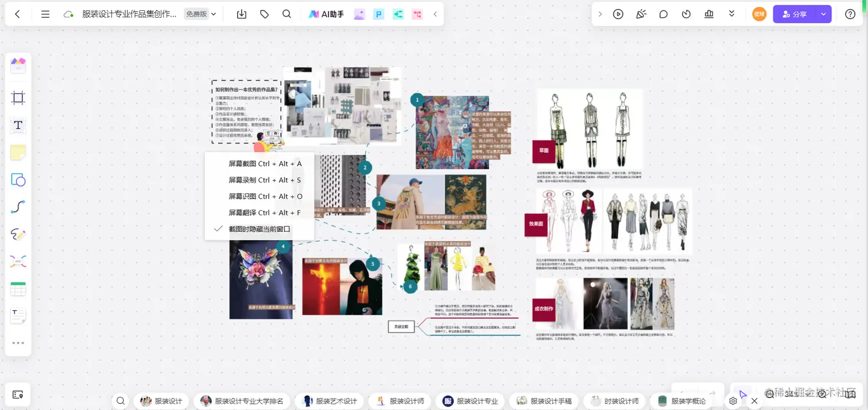Start presentation mode with the play icon
Image resolution: width=868 pixels, height=410 pixels.
(618, 14)
